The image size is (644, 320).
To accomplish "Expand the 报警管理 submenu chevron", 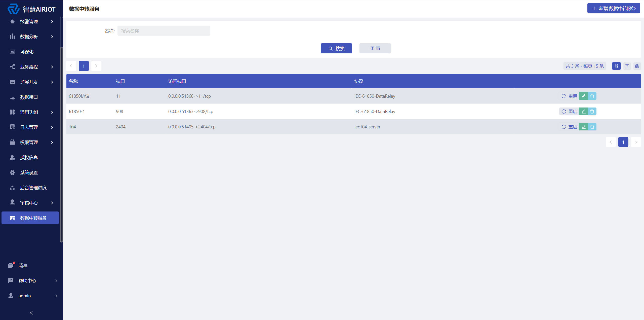I will (52, 22).
